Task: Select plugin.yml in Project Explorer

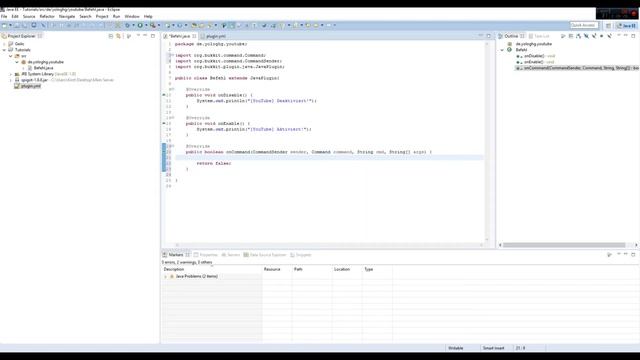Action: pos(31,86)
